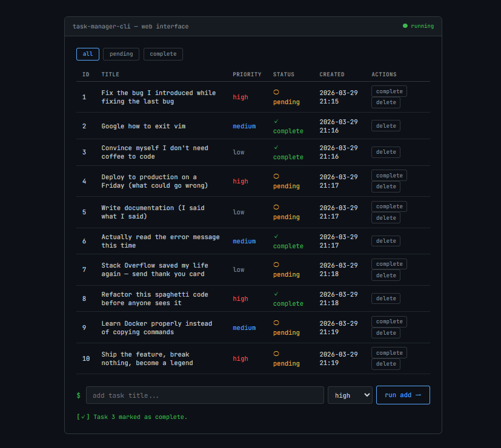Switch to the 'complete' filter tab
Screen dimensions: 501x448
pos(162,54)
